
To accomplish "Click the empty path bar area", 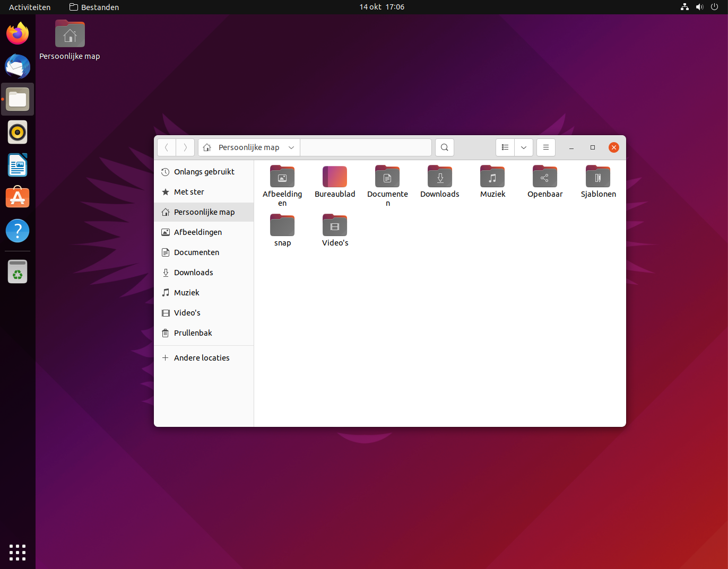I will [x=366, y=147].
